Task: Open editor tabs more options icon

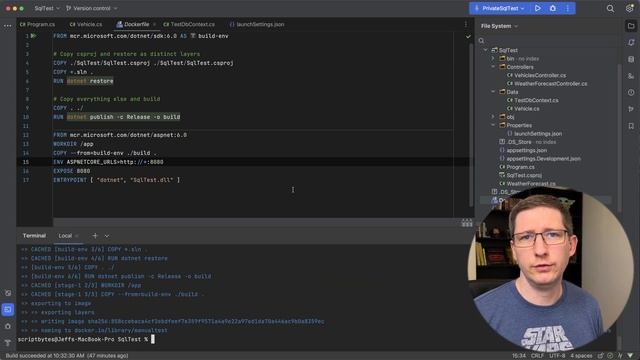Action: tap(466, 24)
